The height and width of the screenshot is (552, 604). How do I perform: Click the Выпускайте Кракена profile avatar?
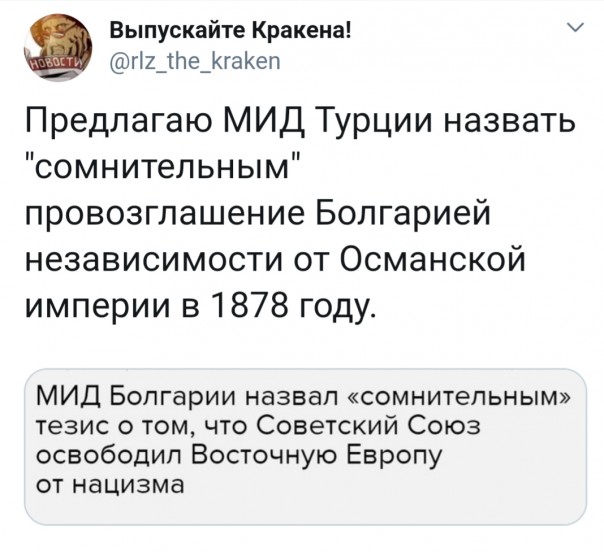tap(59, 45)
